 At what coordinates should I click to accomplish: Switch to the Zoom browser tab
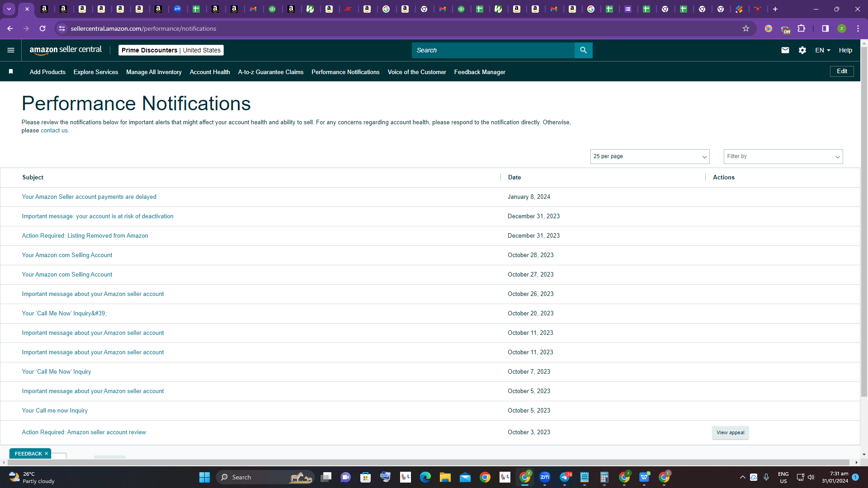click(x=177, y=9)
